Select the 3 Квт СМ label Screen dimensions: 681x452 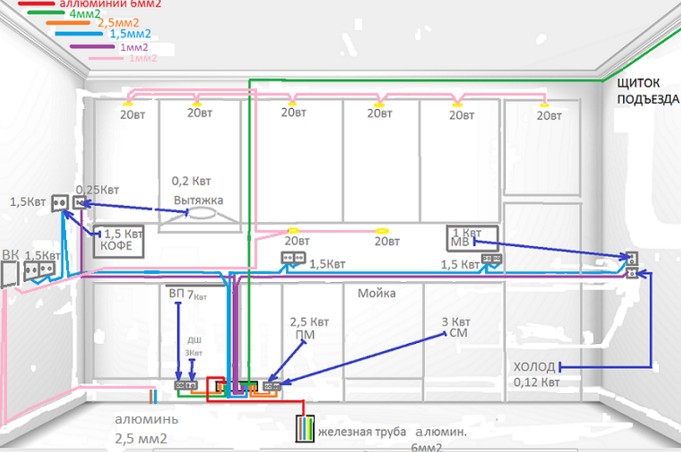[455, 330]
